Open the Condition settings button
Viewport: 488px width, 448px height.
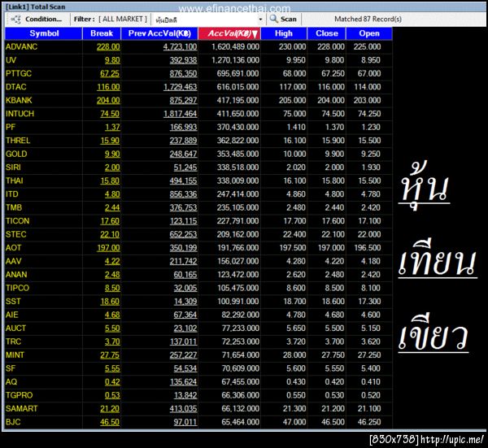point(37,20)
